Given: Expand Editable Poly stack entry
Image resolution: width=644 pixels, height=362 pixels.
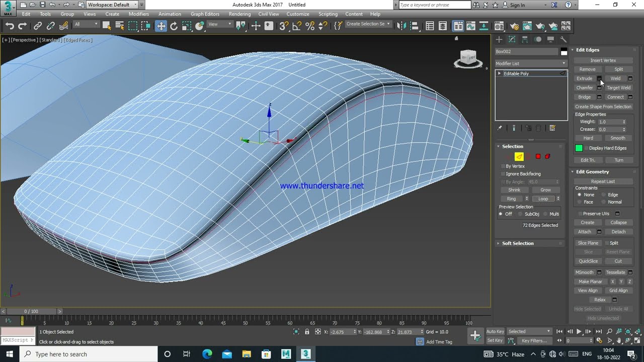Looking at the screenshot, I should click(x=499, y=73).
